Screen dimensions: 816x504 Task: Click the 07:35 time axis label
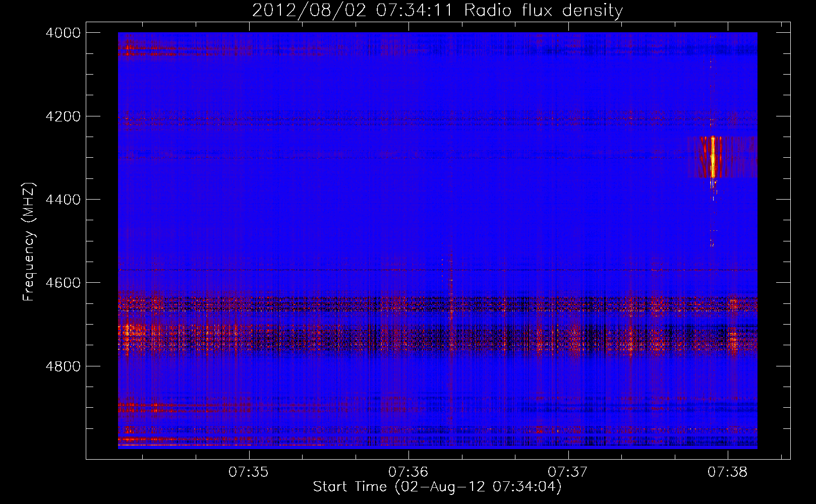249,472
